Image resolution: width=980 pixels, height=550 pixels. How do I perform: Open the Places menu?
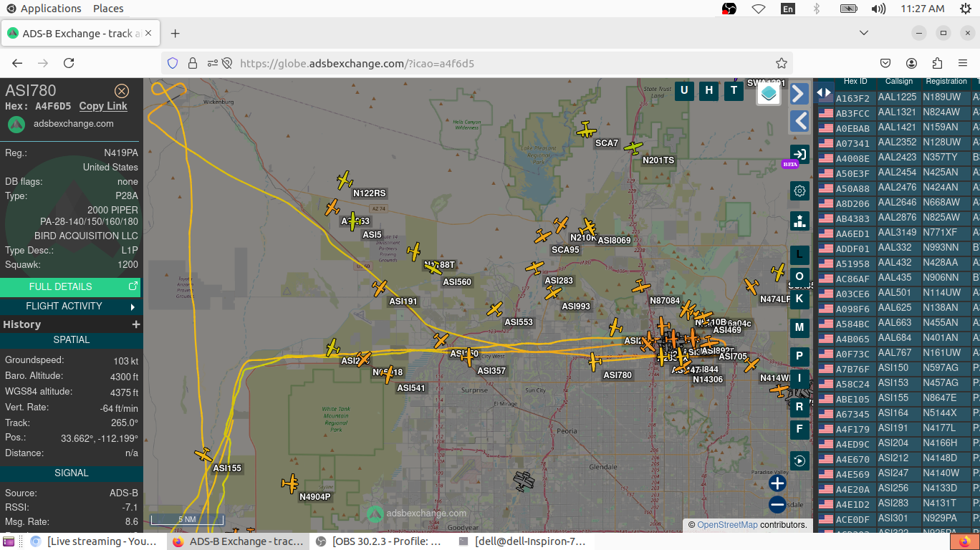pyautogui.click(x=108, y=9)
